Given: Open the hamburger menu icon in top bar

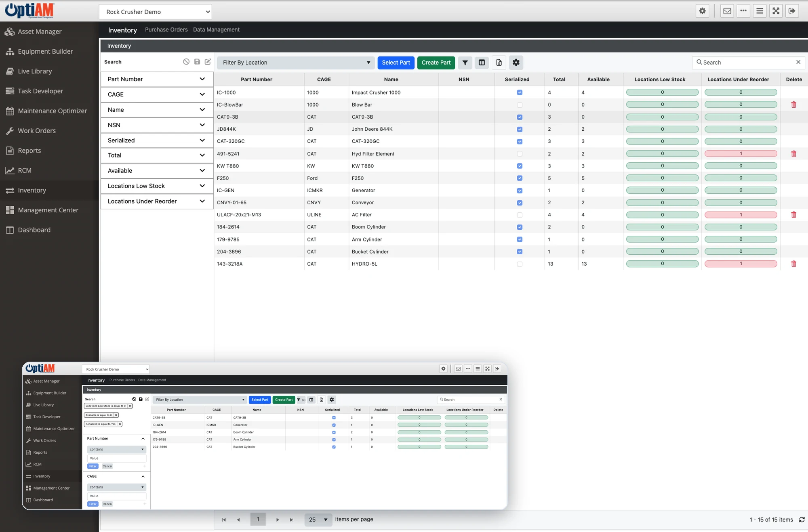Looking at the screenshot, I should coord(760,11).
